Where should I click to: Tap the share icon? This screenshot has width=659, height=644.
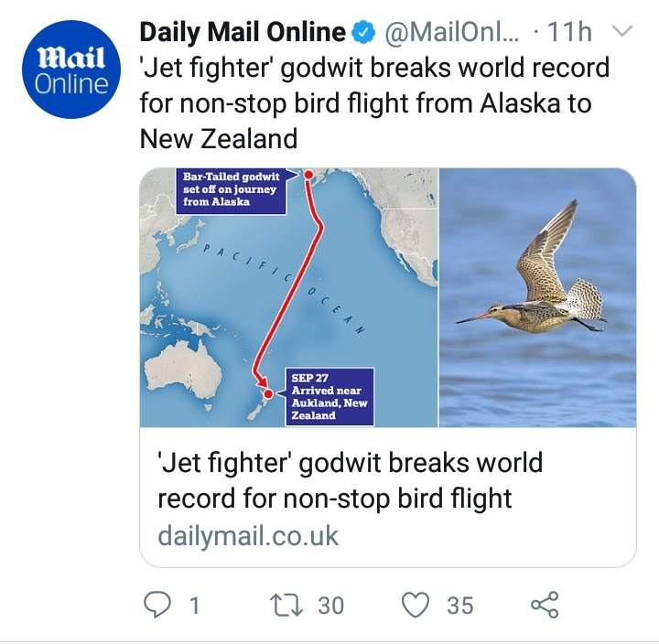(x=545, y=605)
